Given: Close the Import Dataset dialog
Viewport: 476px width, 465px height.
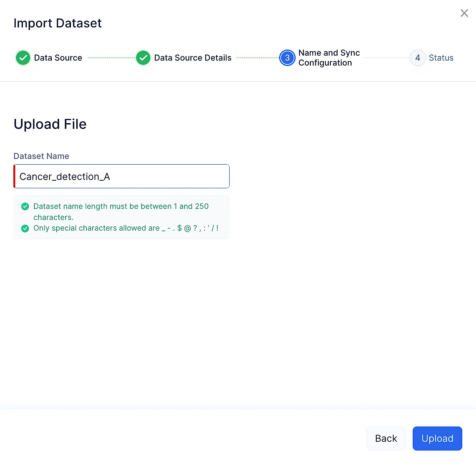Looking at the screenshot, I should (464, 13).
